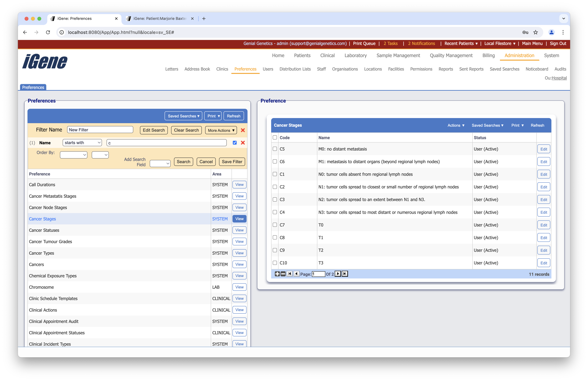Click the Ou: Hospital link
Image resolution: width=588 pixels, height=381 pixels.
(x=559, y=78)
